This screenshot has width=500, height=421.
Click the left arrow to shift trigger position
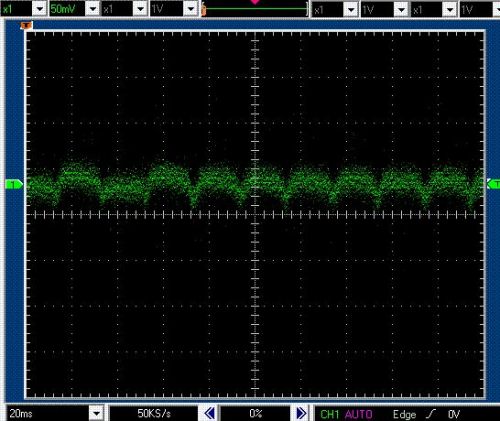pyautogui.click(x=210, y=413)
